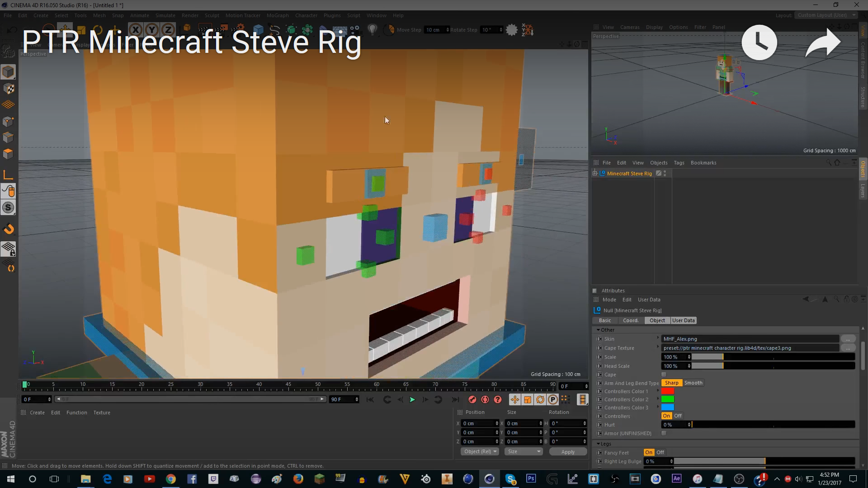The height and width of the screenshot is (488, 868).
Task: Open the Character menu
Action: (x=306, y=15)
